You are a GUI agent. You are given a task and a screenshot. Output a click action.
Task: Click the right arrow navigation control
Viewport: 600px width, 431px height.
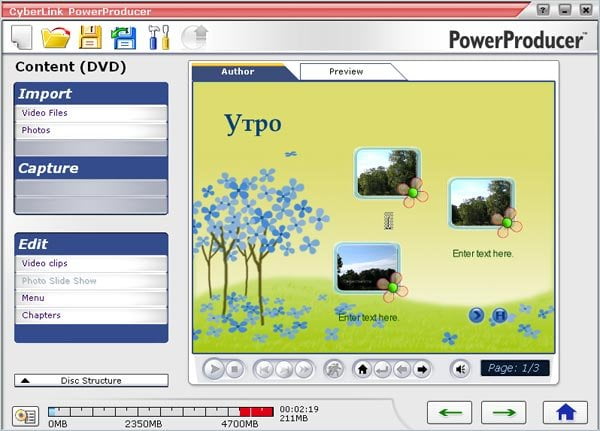click(x=422, y=369)
